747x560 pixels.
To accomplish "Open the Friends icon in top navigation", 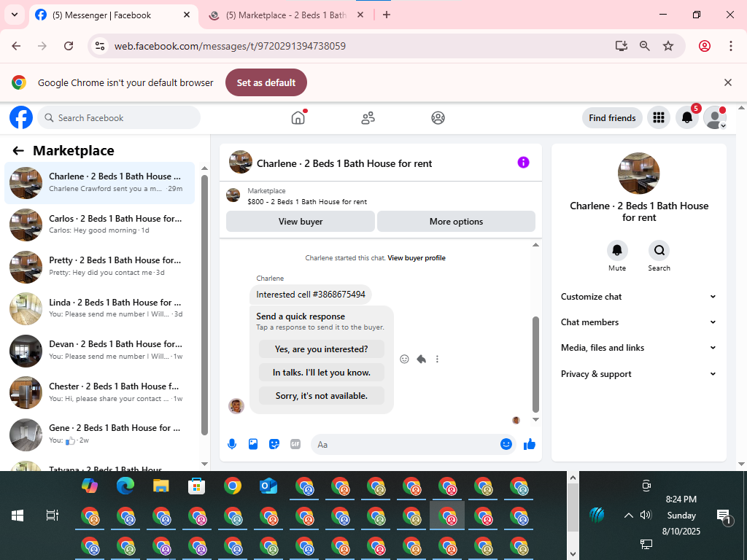I will (x=368, y=117).
